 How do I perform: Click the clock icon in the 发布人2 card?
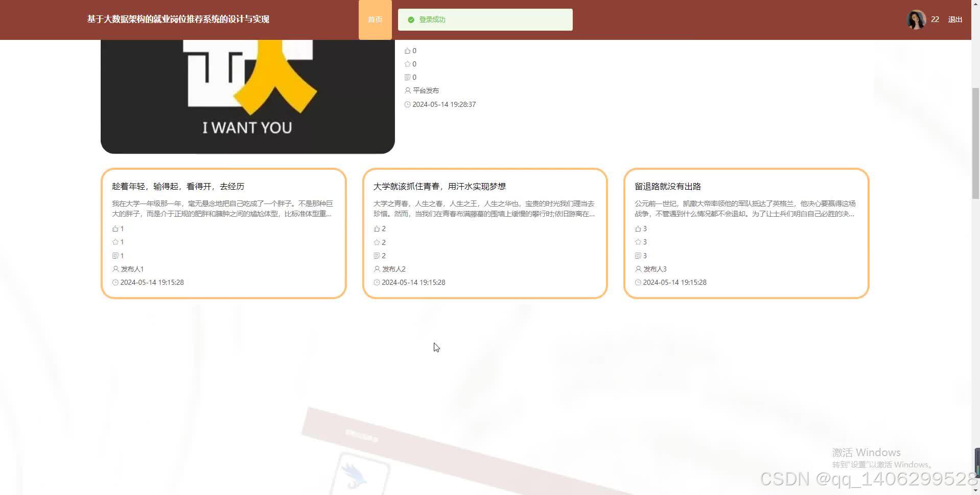click(x=377, y=282)
